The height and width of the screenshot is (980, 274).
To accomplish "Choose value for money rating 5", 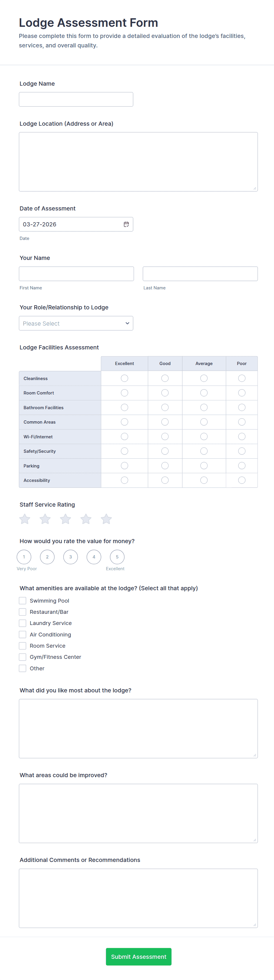I will coord(117,557).
